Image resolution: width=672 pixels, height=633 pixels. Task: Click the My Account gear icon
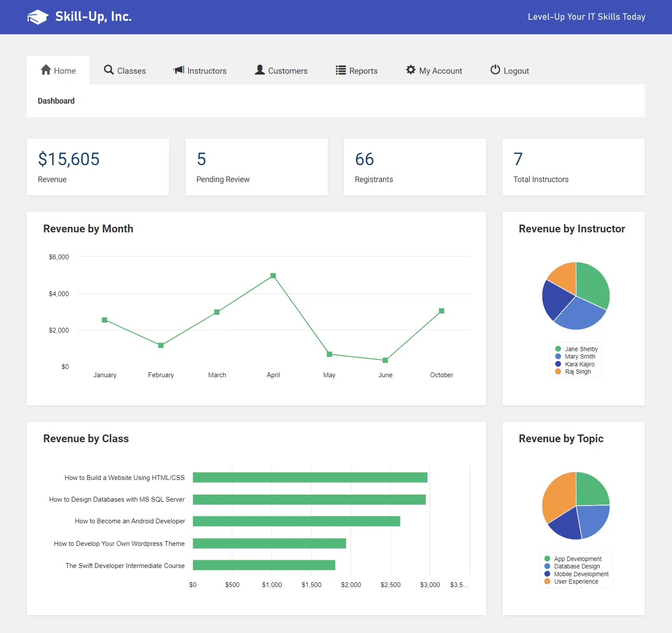(x=411, y=70)
